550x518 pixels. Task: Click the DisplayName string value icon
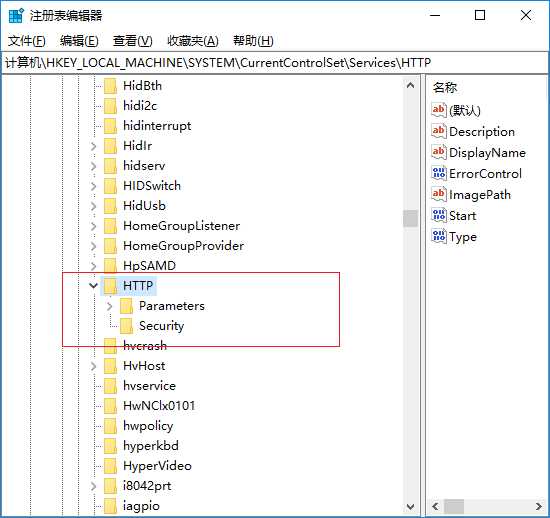(x=439, y=152)
